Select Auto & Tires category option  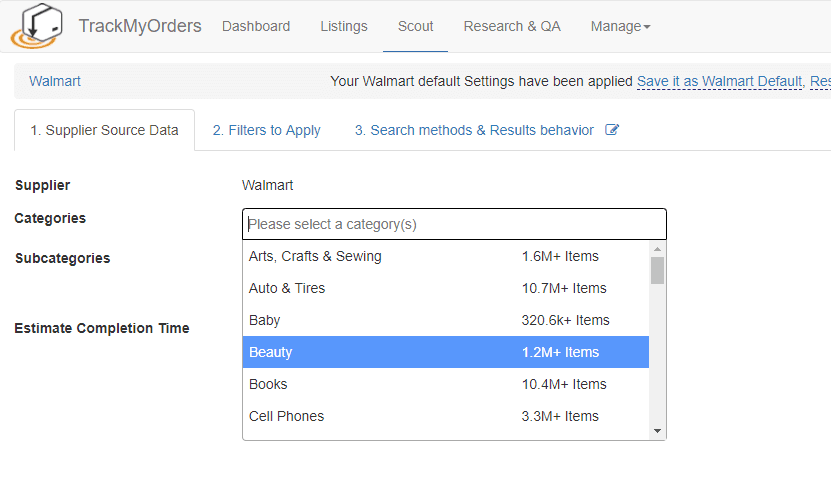pos(446,288)
